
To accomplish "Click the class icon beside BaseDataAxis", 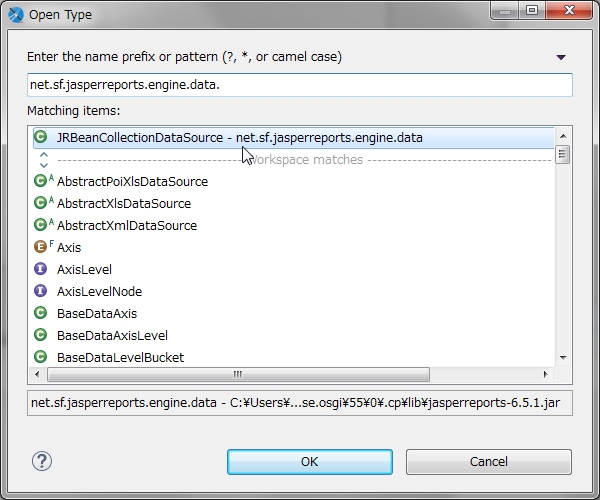I will click(41, 313).
